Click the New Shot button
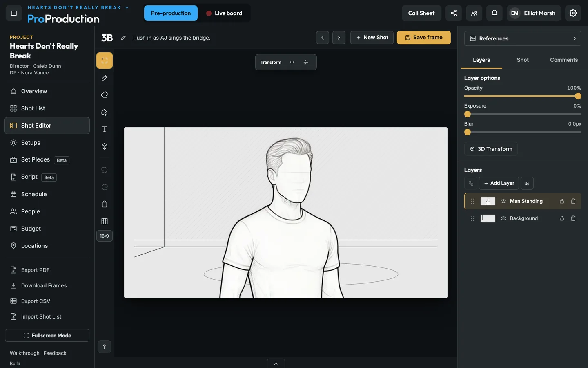This screenshot has width=588, height=368. click(372, 38)
